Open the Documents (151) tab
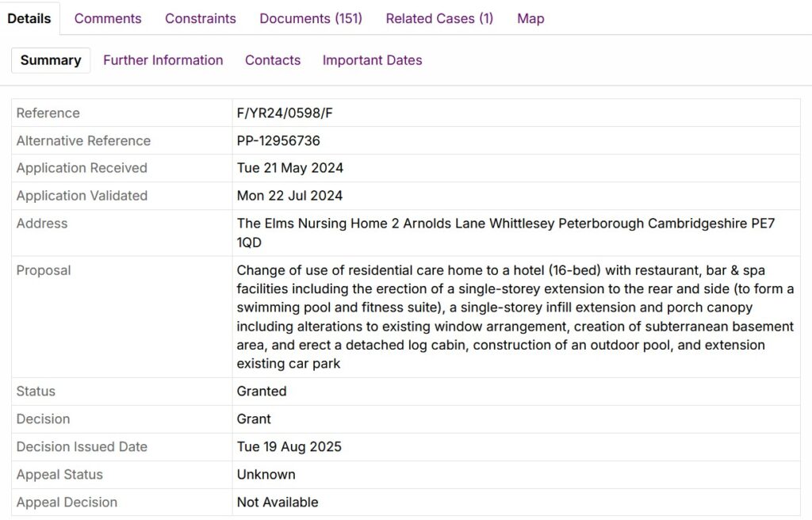 point(311,18)
